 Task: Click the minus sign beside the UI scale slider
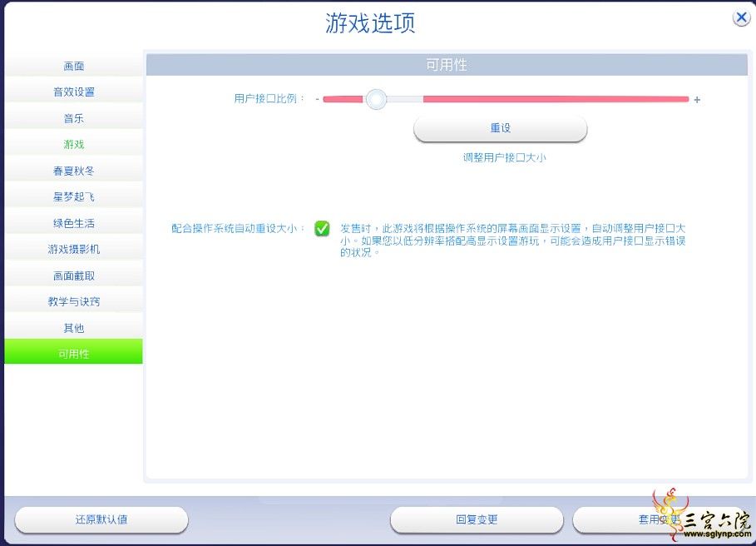tap(317, 99)
